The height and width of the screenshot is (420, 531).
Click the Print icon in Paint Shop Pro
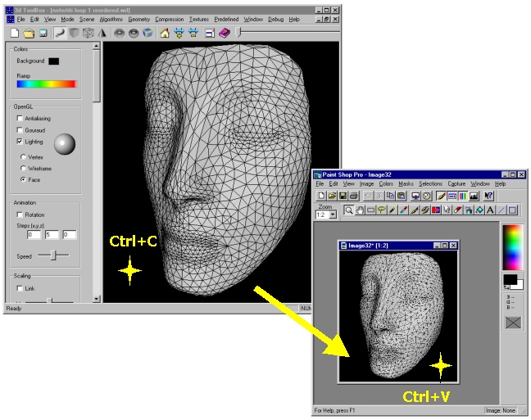(x=353, y=196)
